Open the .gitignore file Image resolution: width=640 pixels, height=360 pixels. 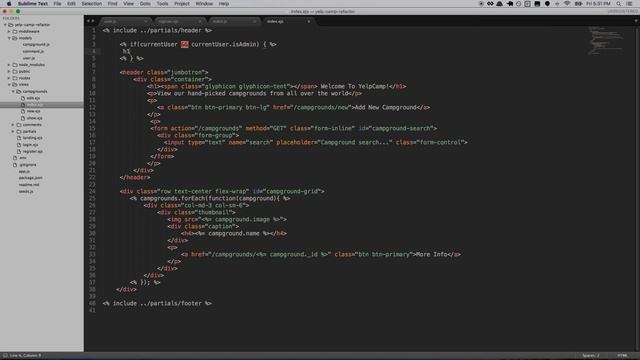[x=27, y=165]
